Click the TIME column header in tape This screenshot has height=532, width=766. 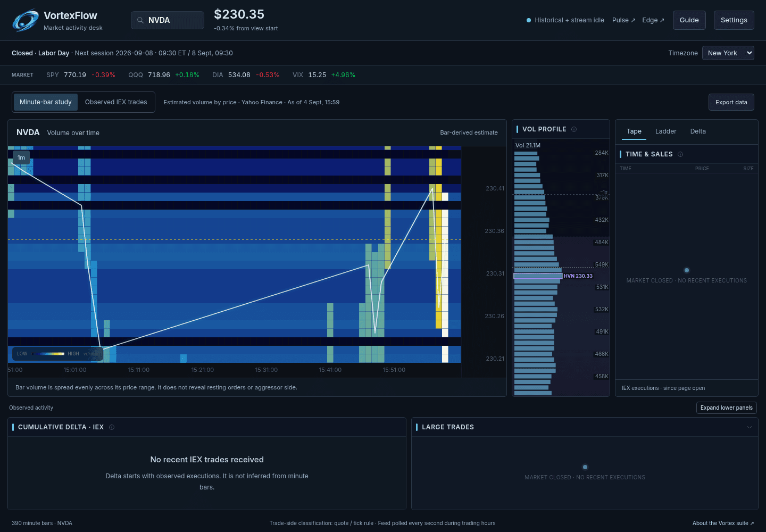click(626, 169)
